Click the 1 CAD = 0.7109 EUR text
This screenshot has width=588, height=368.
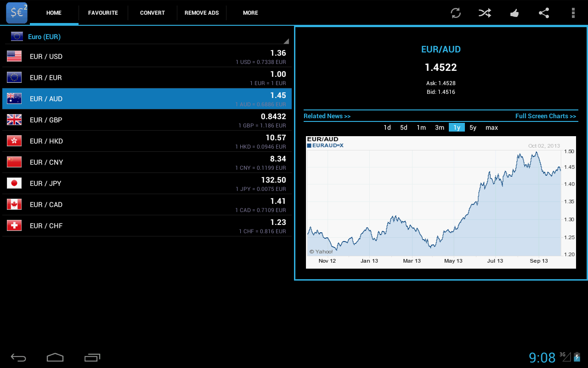pyautogui.click(x=261, y=210)
